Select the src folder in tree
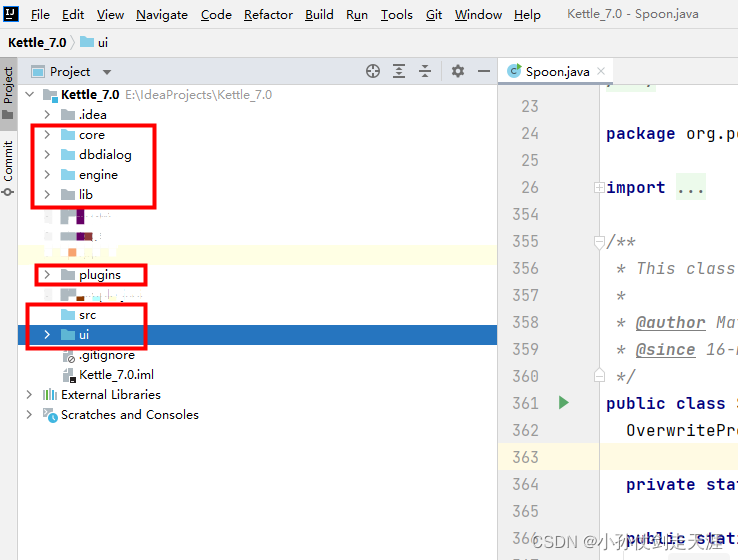 pyautogui.click(x=88, y=315)
